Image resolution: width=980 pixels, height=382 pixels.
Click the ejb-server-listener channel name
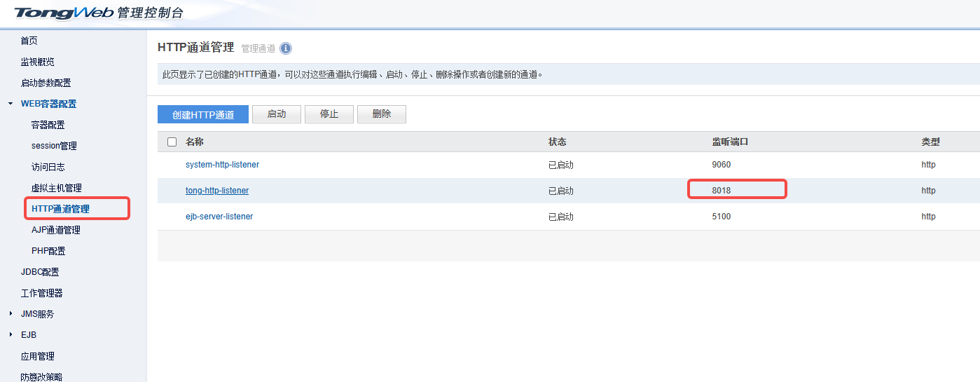(x=219, y=217)
